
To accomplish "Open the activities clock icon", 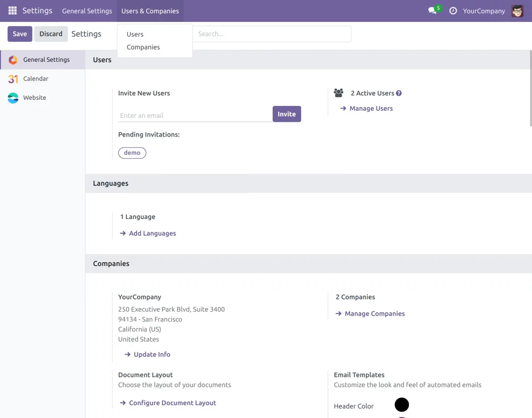I will click(x=453, y=11).
